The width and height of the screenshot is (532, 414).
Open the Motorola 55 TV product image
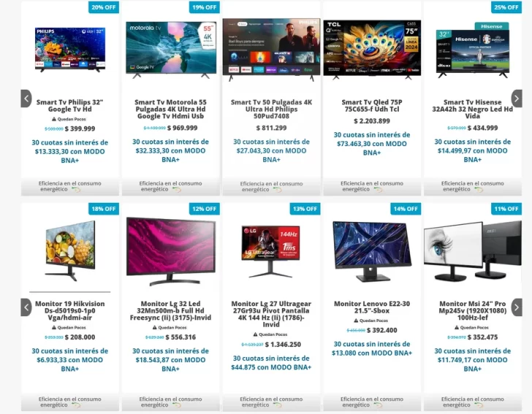[171, 50]
